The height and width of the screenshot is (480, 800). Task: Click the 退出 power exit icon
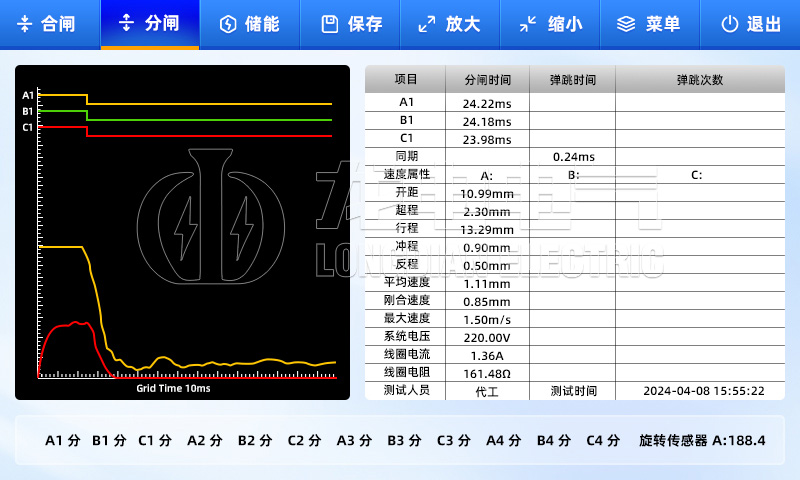click(x=729, y=24)
